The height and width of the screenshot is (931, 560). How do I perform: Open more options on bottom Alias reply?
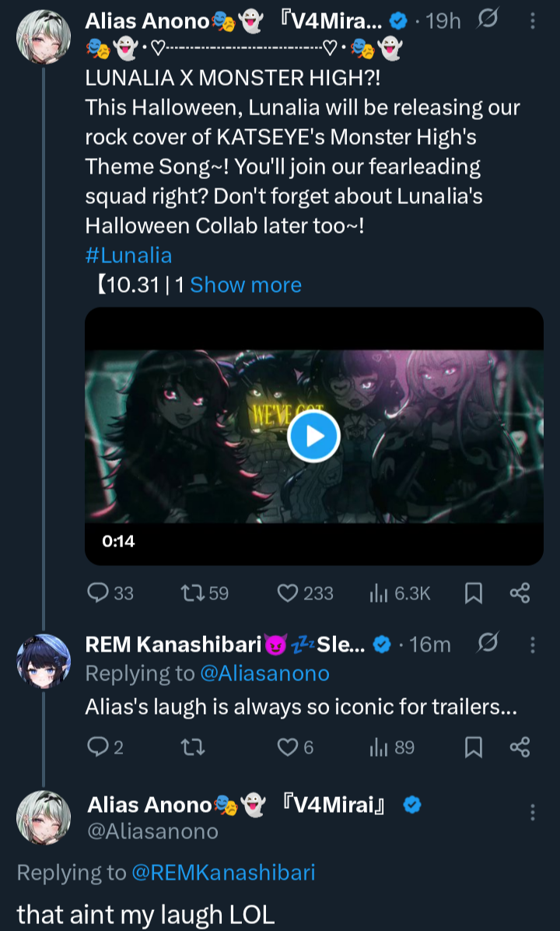coord(532,812)
